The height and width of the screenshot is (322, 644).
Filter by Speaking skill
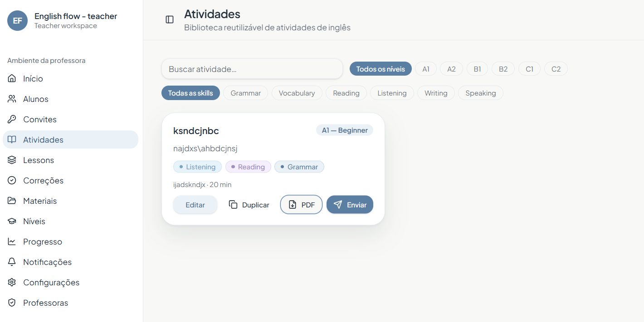pyautogui.click(x=480, y=93)
